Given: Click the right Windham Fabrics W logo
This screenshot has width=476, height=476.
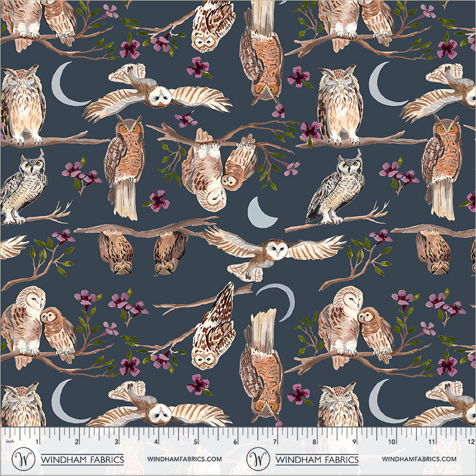Looking at the screenshot, I should 258,459.
